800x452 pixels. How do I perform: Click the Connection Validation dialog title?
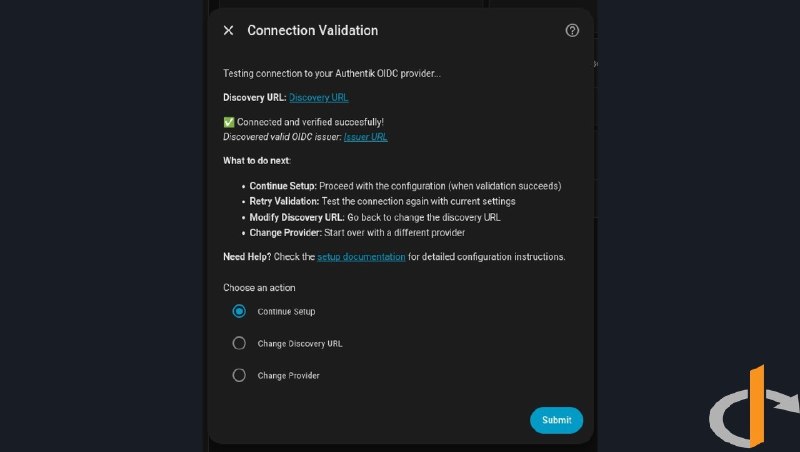tap(313, 31)
